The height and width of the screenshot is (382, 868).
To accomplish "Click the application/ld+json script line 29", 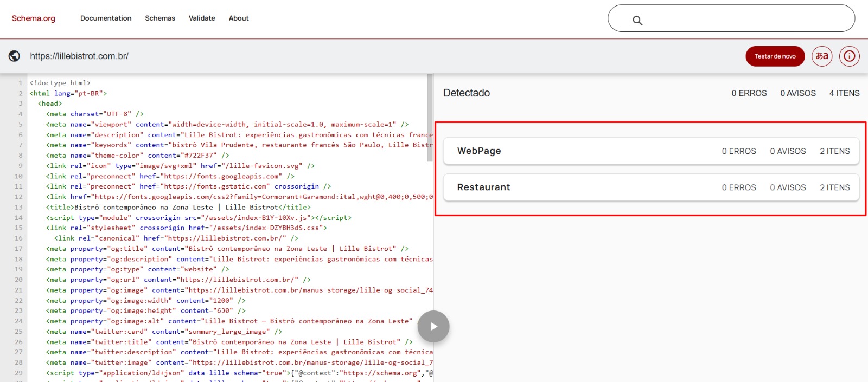I will click(x=239, y=373).
